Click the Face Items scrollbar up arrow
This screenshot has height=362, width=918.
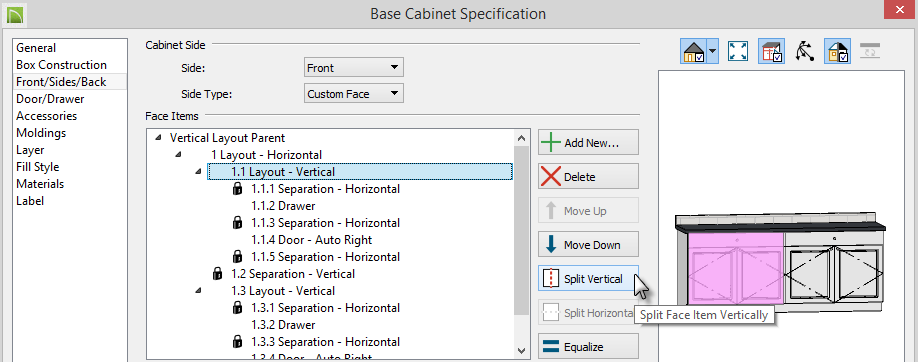point(521,138)
